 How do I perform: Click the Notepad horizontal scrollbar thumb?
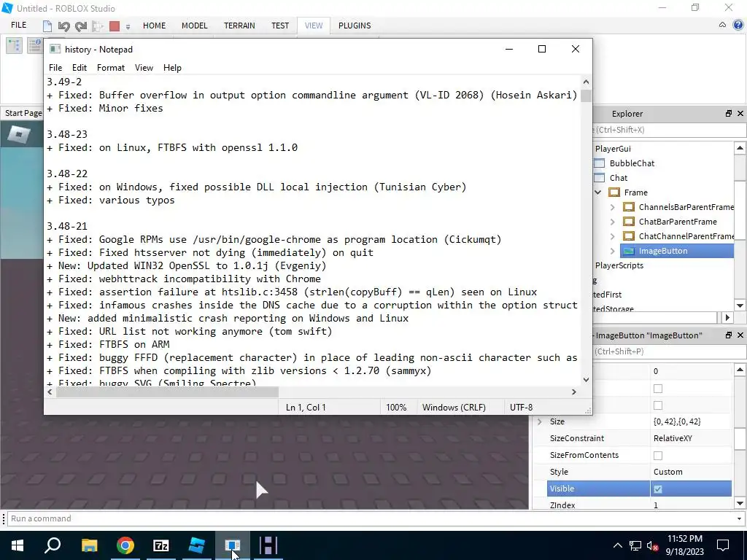pyautogui.click(x=167, y=392)
